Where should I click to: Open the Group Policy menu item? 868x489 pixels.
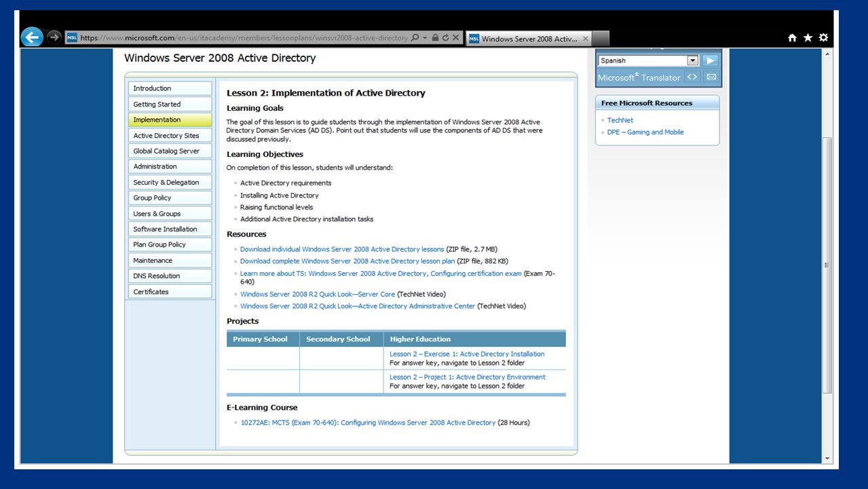pyautogui.click(x=170, y=198)
